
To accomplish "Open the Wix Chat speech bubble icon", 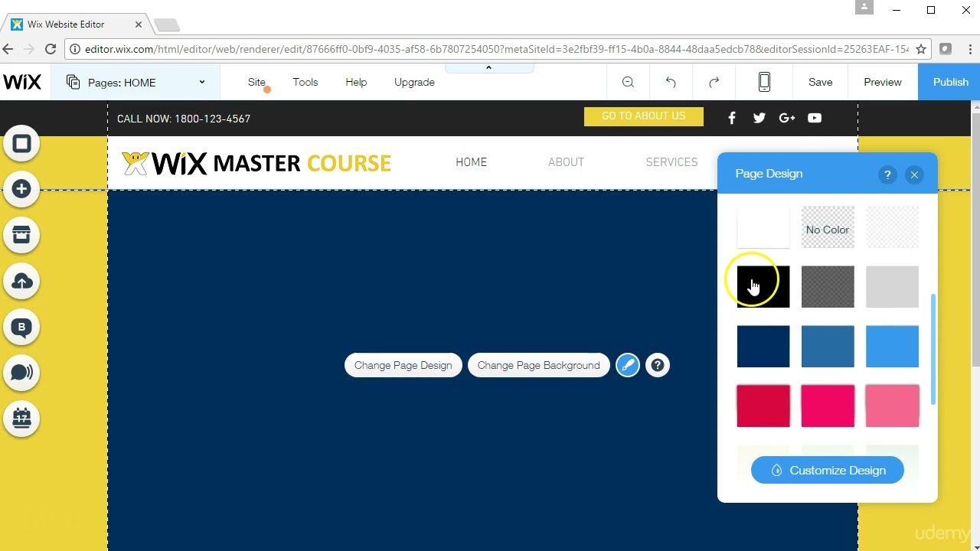I will pos(21,373).
